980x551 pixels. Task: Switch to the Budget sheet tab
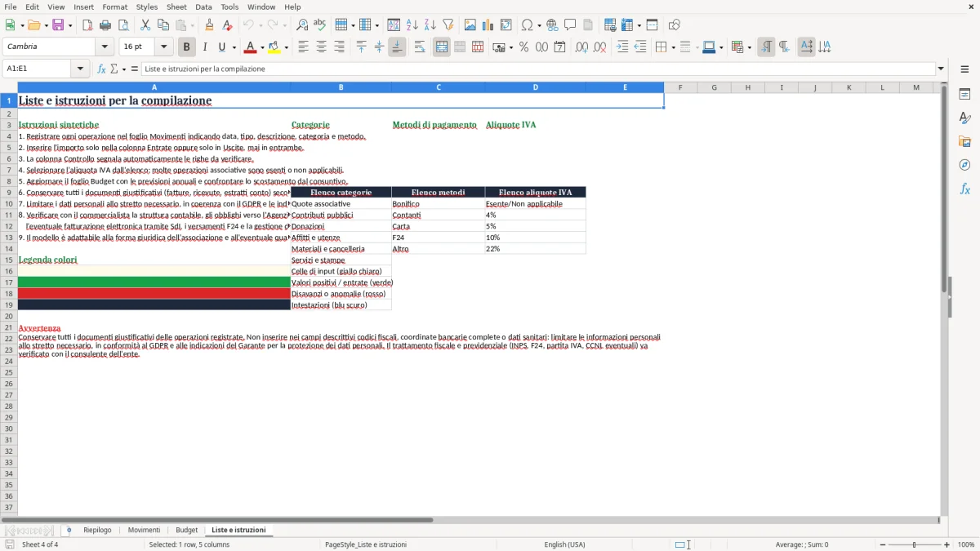pos(187,530)
